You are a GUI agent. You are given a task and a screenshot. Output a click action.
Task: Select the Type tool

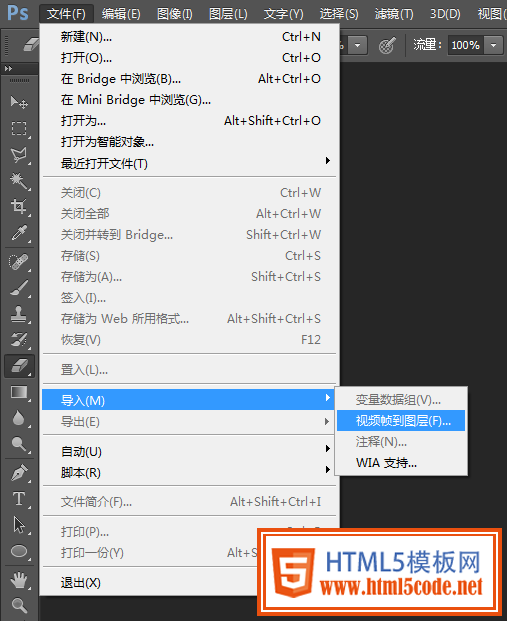coord(19,499)
